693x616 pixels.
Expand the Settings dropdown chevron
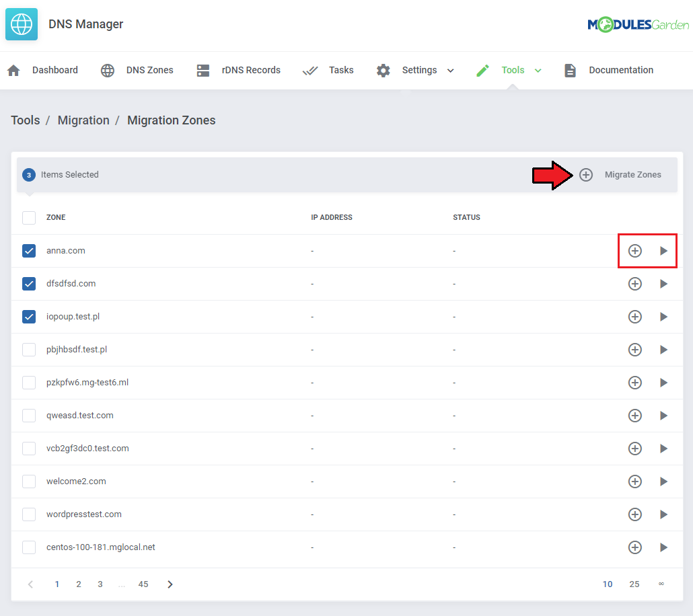[450, 71]
